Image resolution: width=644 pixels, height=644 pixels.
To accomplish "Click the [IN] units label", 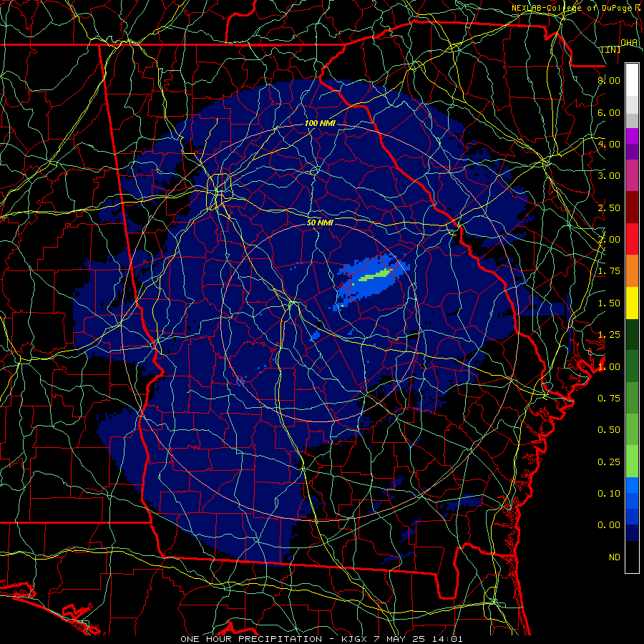I will (x=611, y=49).
